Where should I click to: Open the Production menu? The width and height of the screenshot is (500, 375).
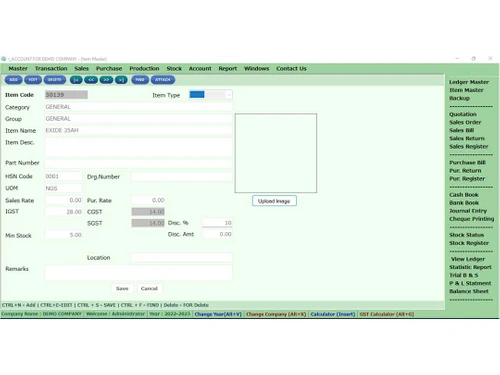(144, 68)
